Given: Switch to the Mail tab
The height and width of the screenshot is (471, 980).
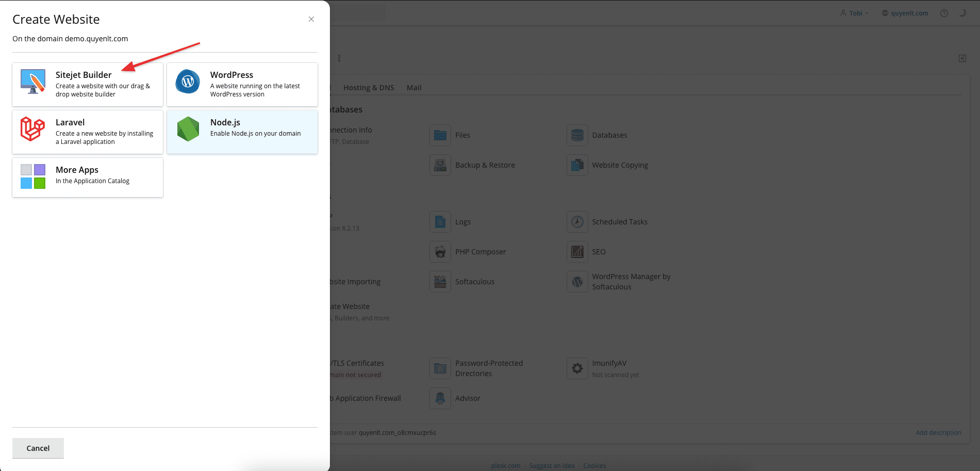Looking at the screenshot, I should pos(414,88).
